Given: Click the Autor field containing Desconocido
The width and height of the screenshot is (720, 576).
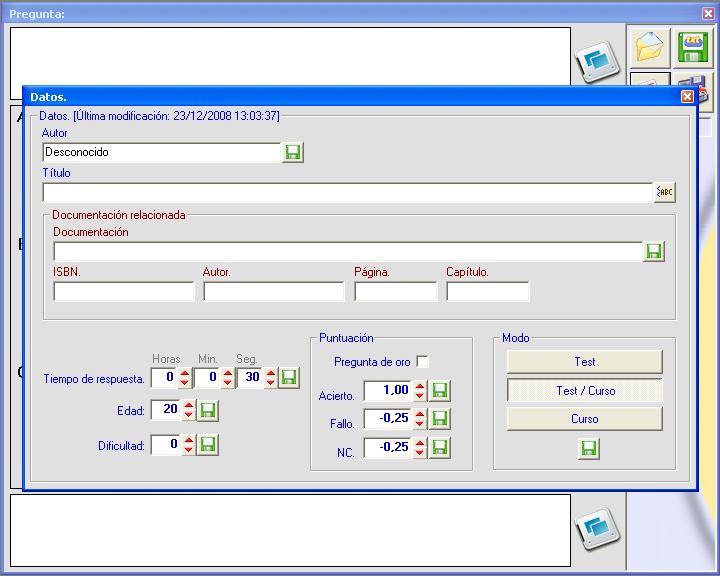Looking at the screenshot, I should click(161, 152).
